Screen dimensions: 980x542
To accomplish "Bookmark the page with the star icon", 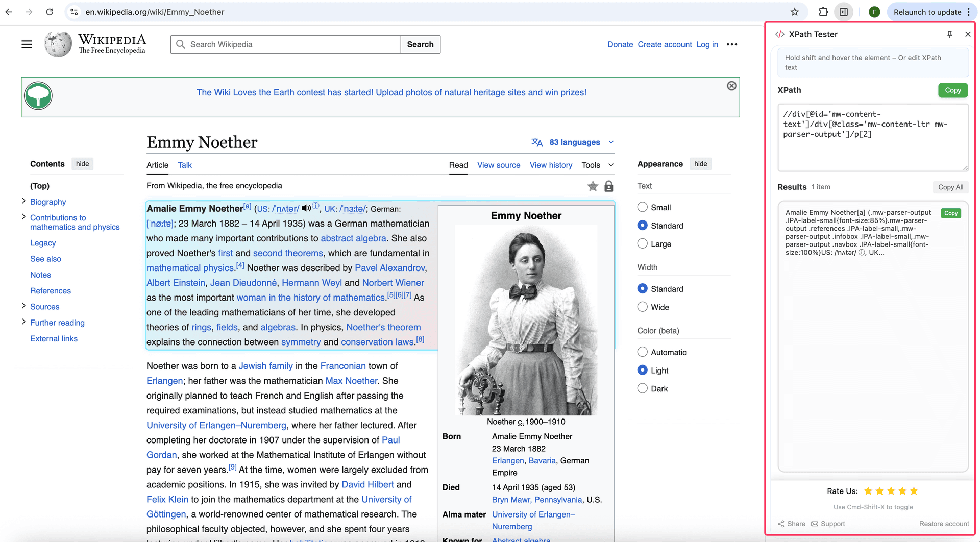I will coord(794,11).
